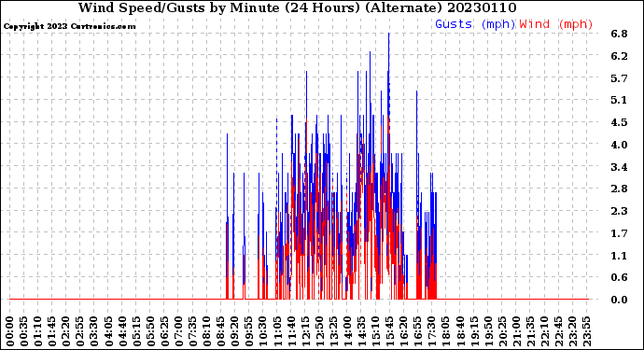The height and width of the screenshot is (350, 644).
Task: Click the 12:15 time axis label
Action: [x=305, y=331]
